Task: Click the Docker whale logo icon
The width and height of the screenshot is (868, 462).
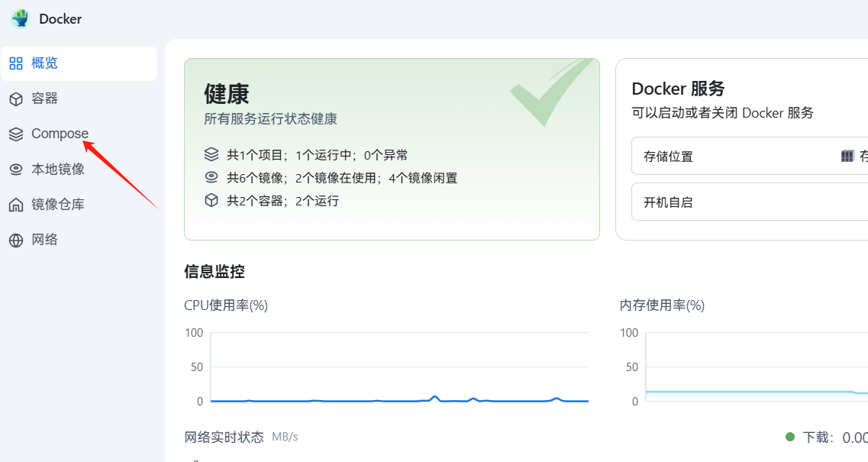Action: coord(21,18)
